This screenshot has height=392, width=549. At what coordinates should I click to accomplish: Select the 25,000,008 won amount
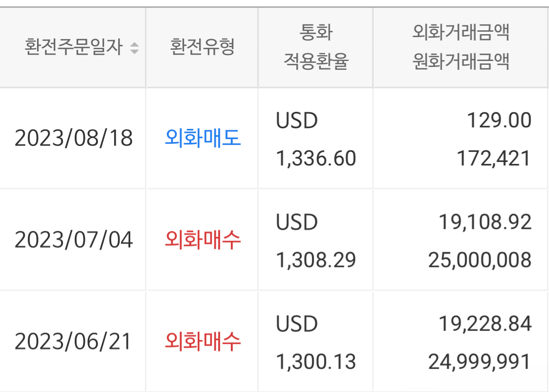pyautogui.click(x=480, y=260)
